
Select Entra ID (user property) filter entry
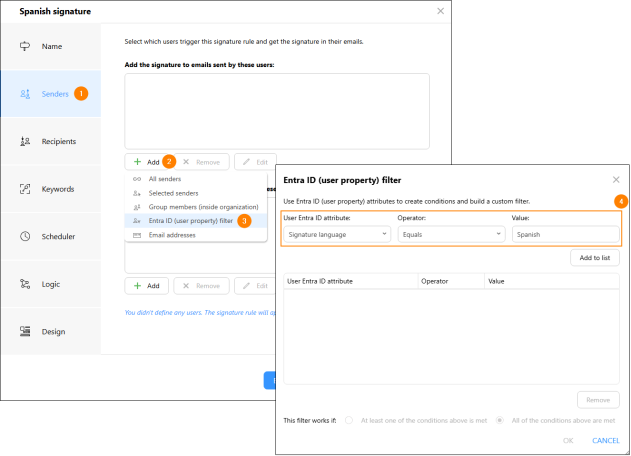196,221
